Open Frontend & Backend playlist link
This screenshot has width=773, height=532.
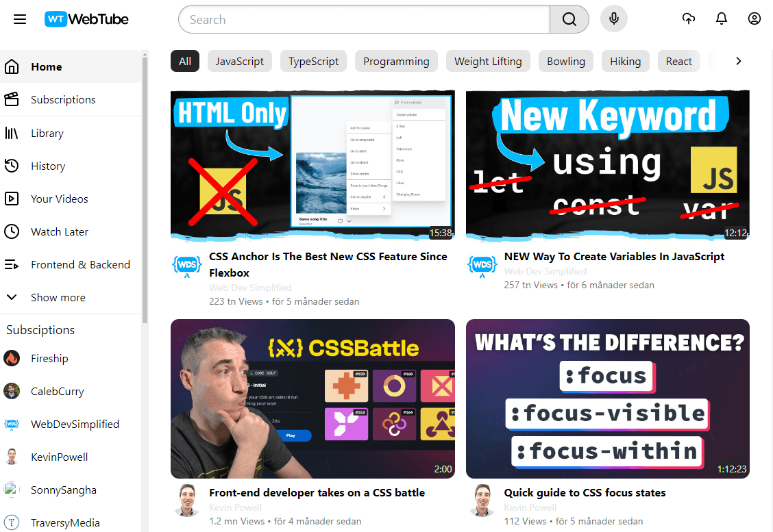click(x=71, y=264)
